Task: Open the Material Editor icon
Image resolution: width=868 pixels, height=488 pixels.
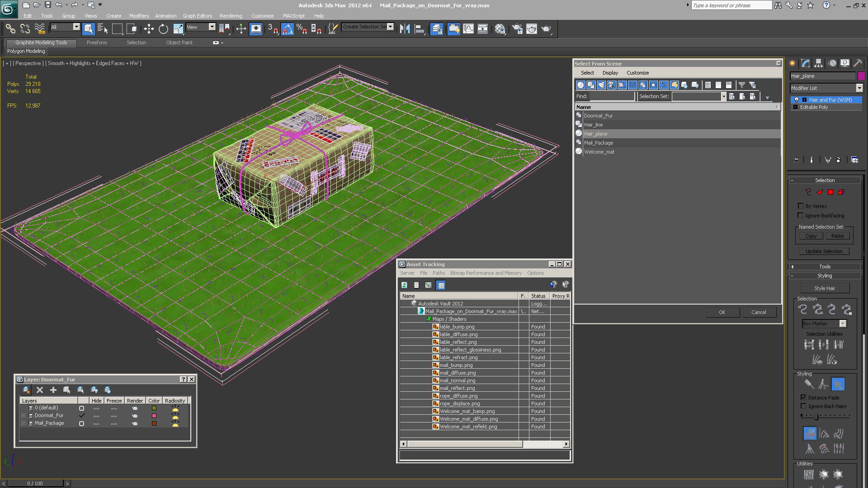Action: (x=500, y=29)
